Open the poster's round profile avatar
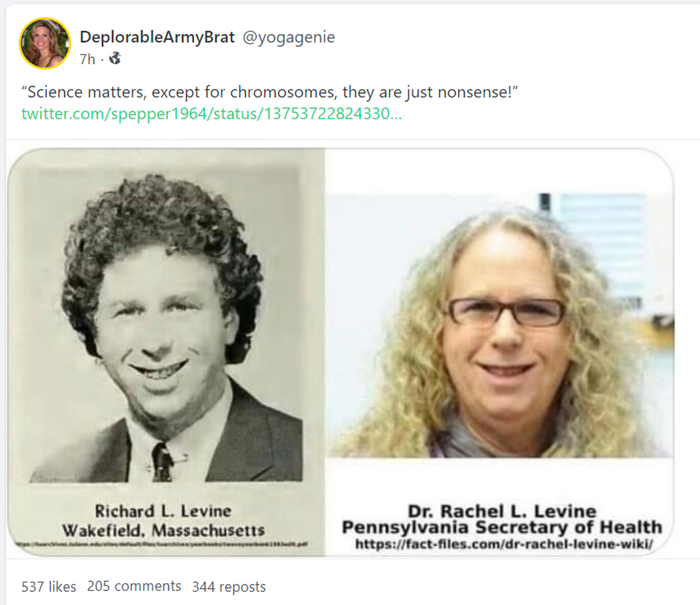Image resolution: width=700 pixels, height=605 pixels. point(45,43)
